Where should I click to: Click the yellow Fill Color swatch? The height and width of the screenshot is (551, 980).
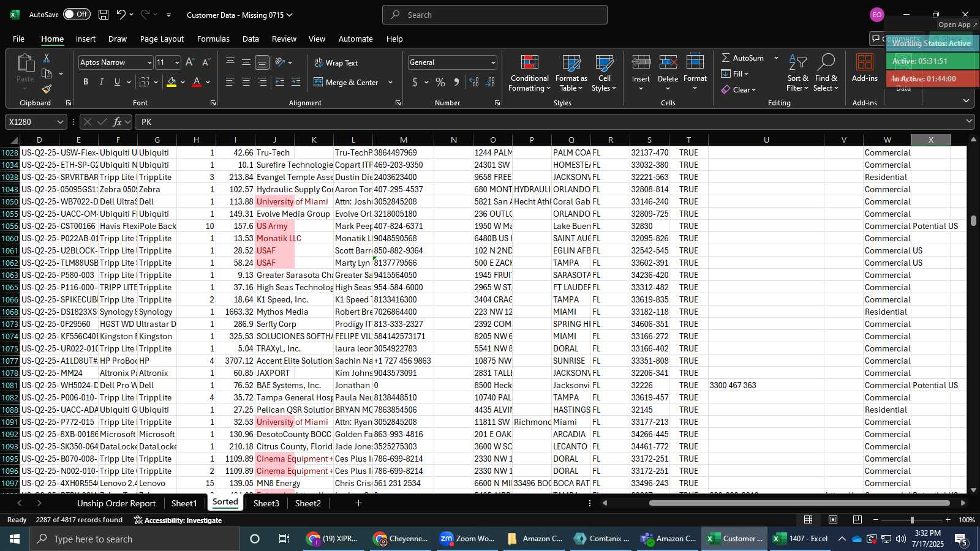pyautogui.click(x=171, y=82)
